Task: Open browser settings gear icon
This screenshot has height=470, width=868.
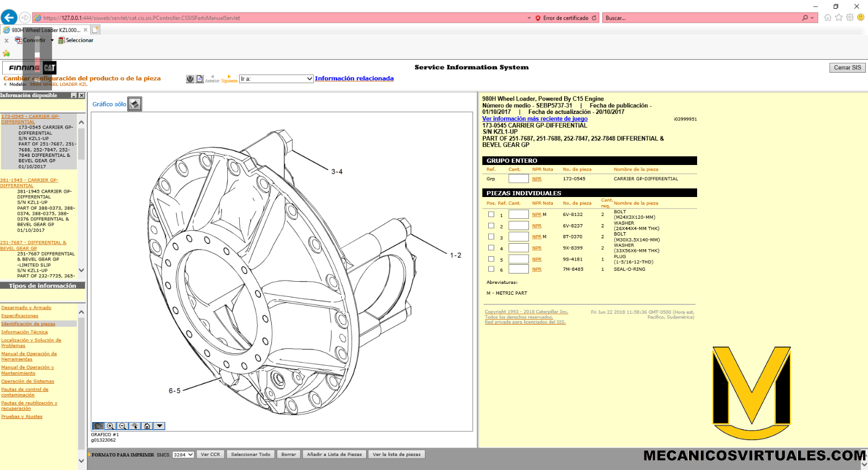Action: click(x=850, y=17)
